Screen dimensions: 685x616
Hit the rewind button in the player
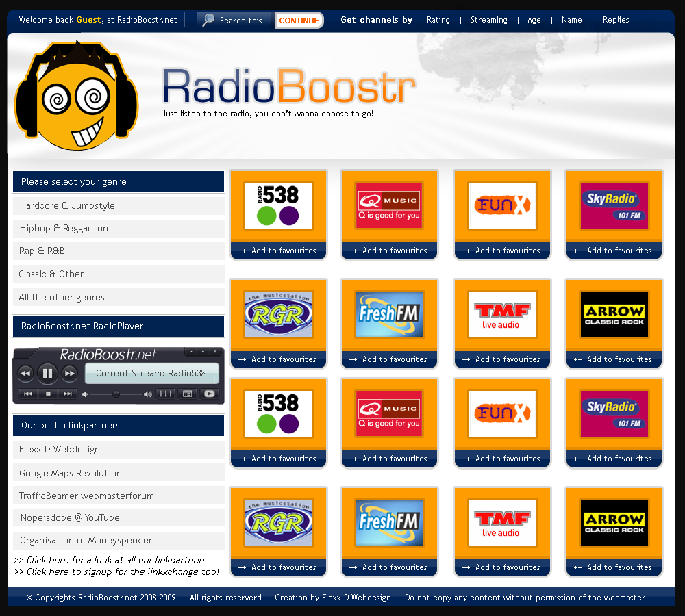pyautogui.click(x=26, y=373)
